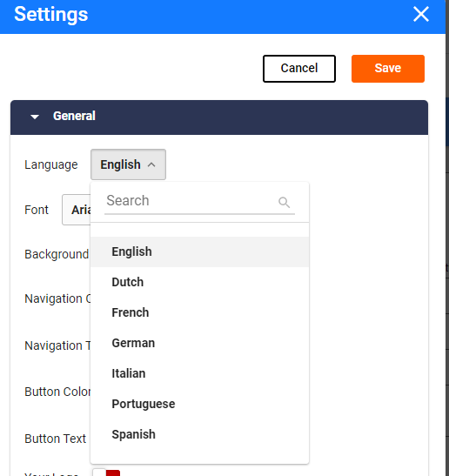Select Portuguese in the language list
The width and height of the screenshot is (449, 476).
click(x=200, y=404)
